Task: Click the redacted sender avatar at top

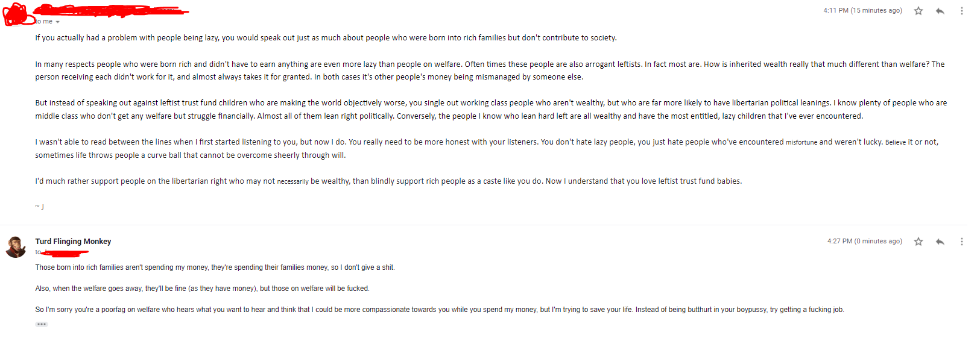Action: [x=16, y=14]
